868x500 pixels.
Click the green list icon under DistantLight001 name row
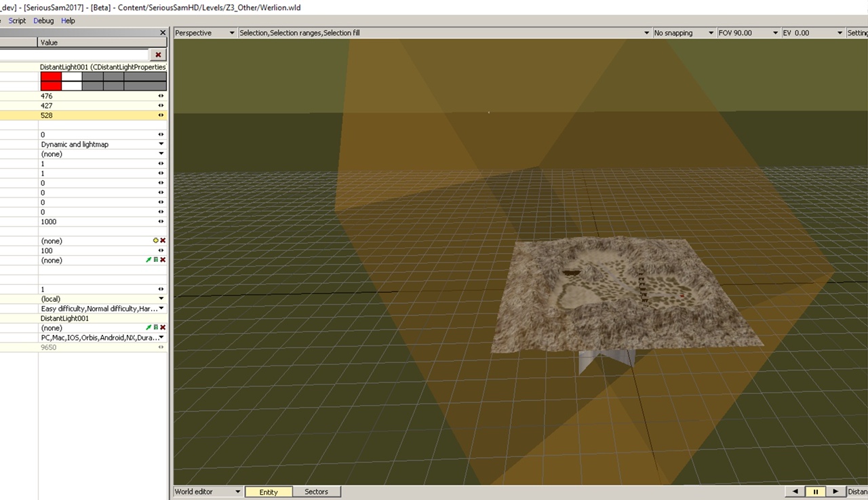click(x=156, y=328)
